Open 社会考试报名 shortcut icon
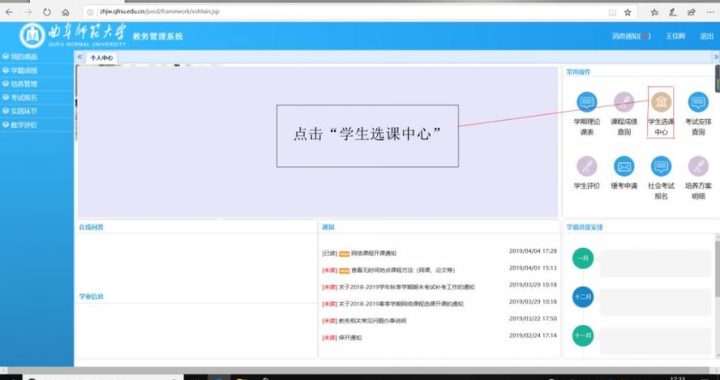 tap(661, 166)
